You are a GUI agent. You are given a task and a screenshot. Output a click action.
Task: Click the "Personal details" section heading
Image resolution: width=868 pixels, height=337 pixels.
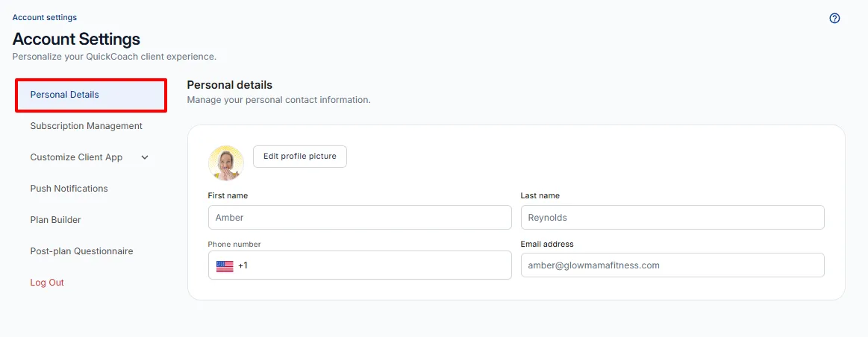click(x=230, y=85)
